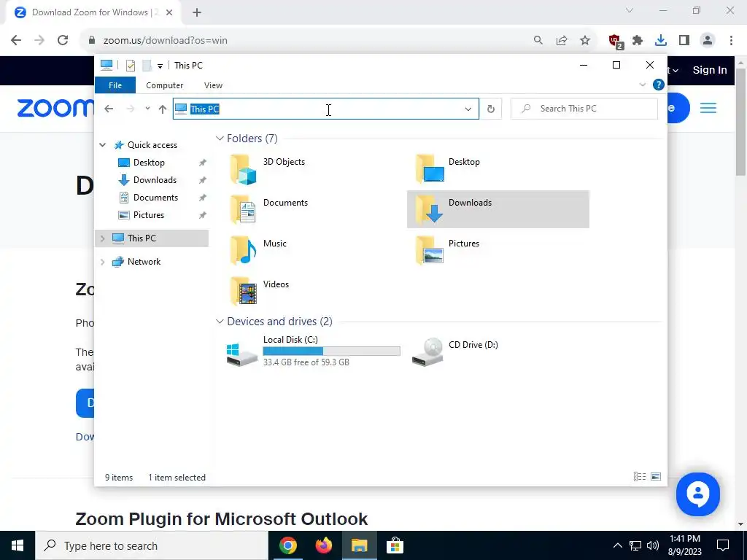Screen dimensions: 747x560
Task: Open Chrome profile avatar
Action: pos(708,41)
